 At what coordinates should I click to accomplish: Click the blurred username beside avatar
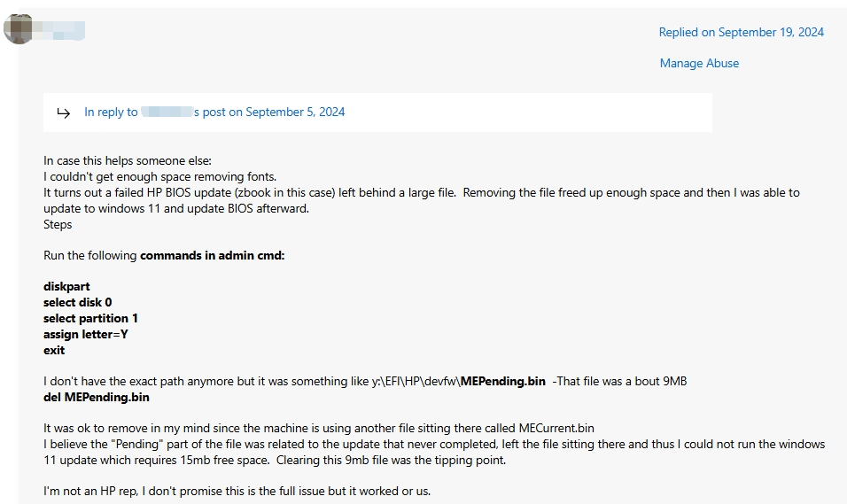click(x=59, y=30)
